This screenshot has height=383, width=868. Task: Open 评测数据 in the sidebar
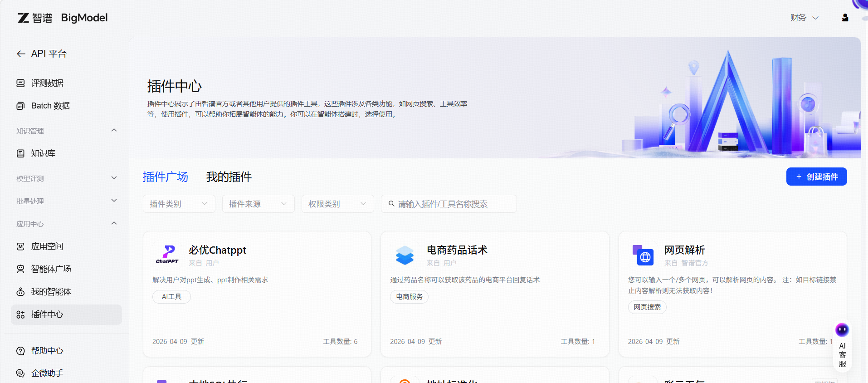[47, 83]
